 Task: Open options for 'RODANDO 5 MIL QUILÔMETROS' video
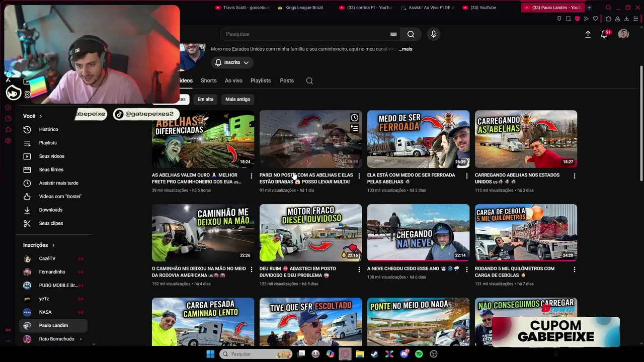pos(575,269)
